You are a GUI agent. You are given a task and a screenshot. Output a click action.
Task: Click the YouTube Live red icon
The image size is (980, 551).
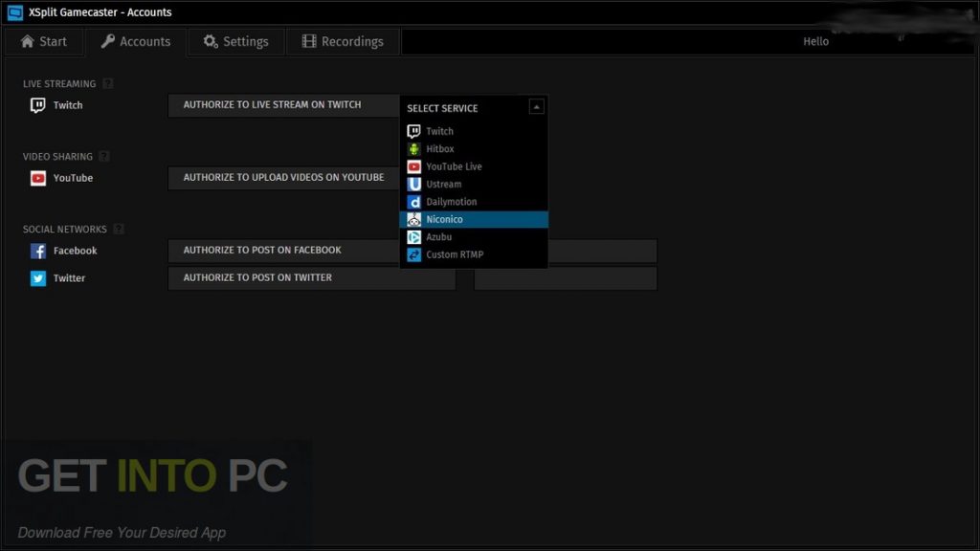click(413, 166)
